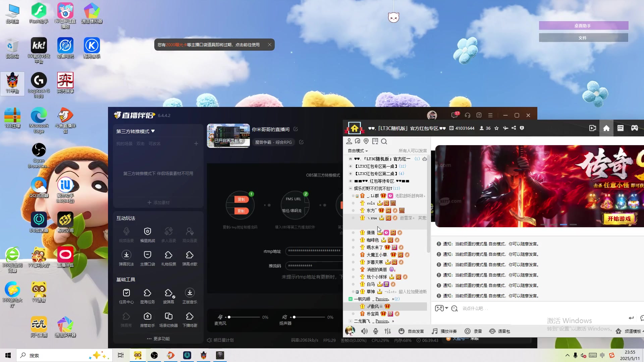Viewport: 644px width, 362px height.
Task: Open YY channel list panel tab
Action: pyautogui.click(x=620, y=128)
